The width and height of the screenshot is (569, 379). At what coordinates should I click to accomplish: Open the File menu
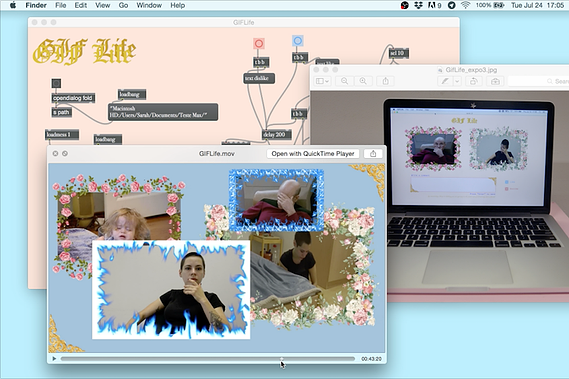pyautogui.click(x=61, y=5)
